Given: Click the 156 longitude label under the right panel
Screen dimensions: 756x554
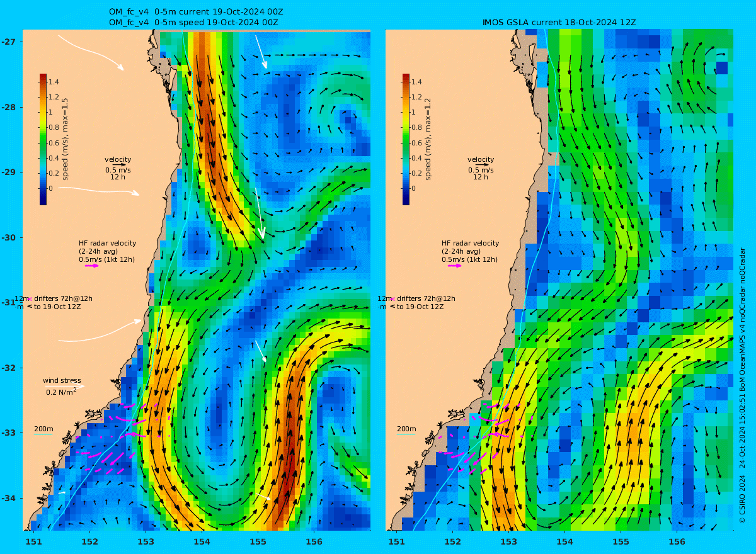Looking at the screenshot, I should pyautogui.click(x=677, y=541).
